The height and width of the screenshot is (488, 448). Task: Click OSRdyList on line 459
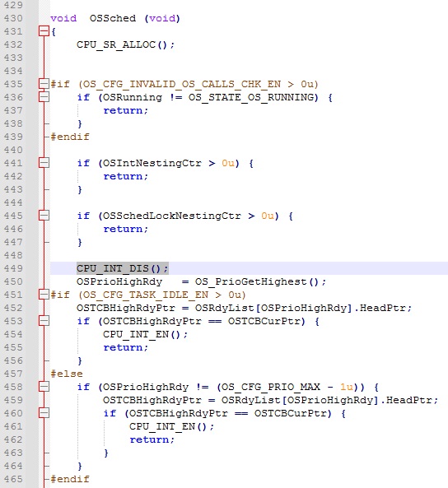pyautogui.click(x=251, y=400)
